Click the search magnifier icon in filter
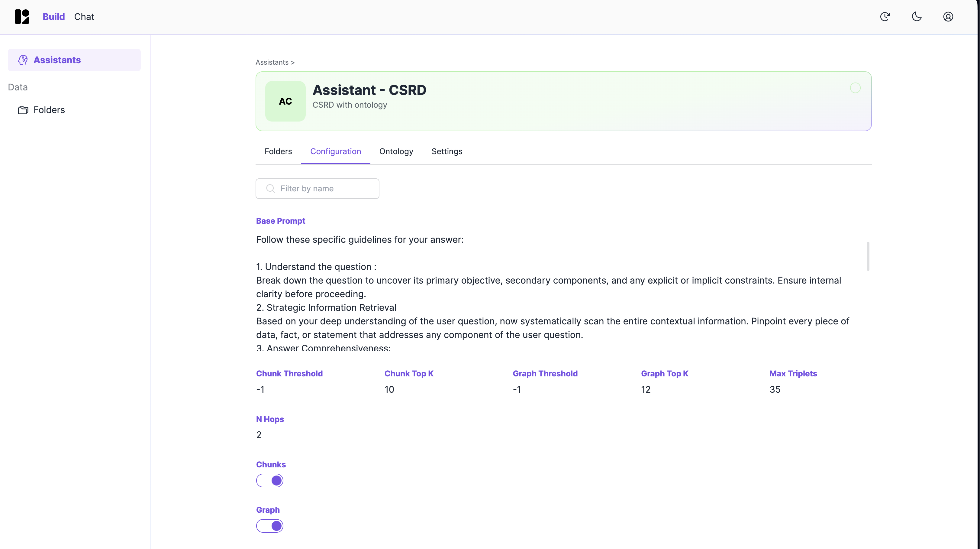Screen dimensions: 980x549 270,189
